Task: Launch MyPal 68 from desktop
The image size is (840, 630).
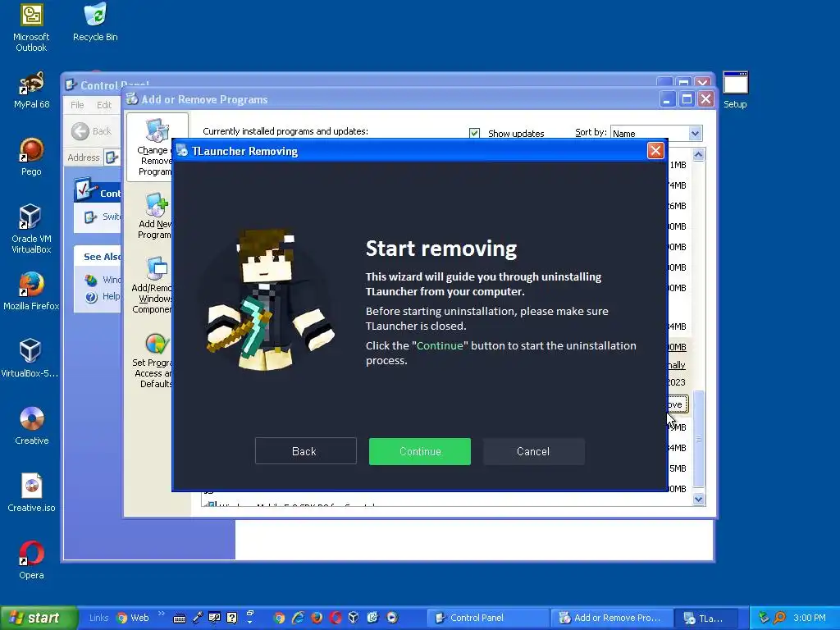Action: pyautogui.click(x=31, y=89)
